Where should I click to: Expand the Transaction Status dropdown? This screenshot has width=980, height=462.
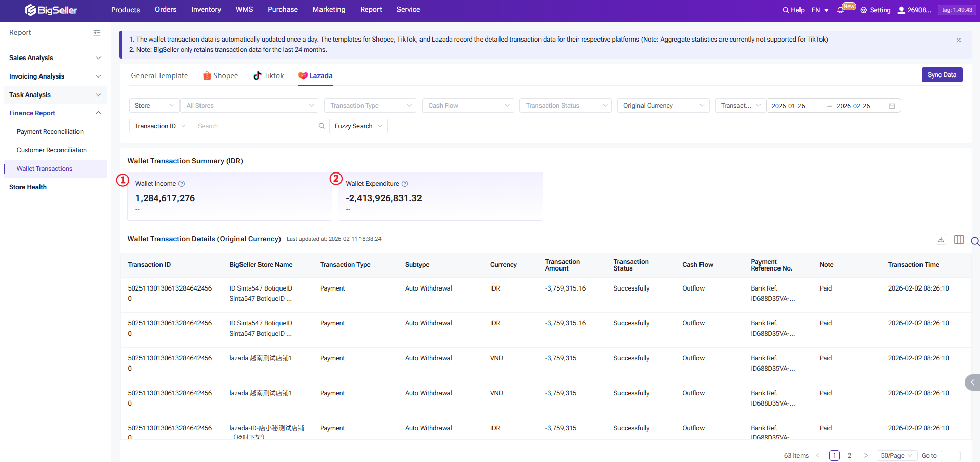click(565, 106)
